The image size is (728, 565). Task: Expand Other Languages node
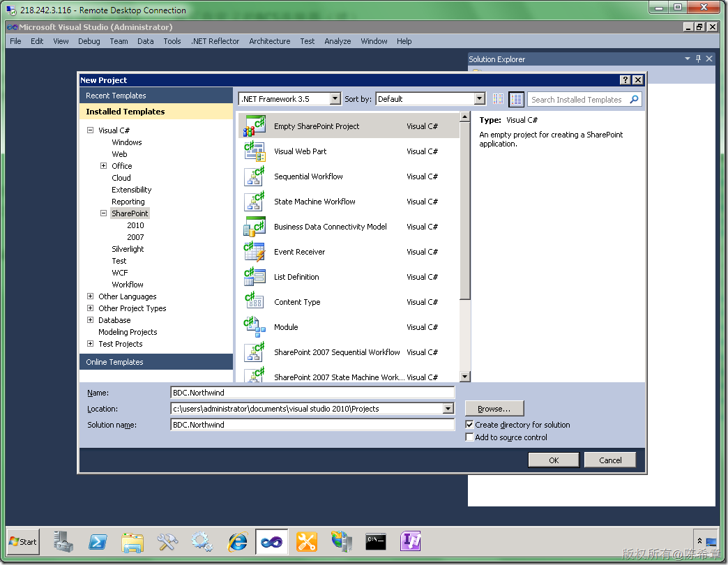pyautogui.click(x=90, y=296)
